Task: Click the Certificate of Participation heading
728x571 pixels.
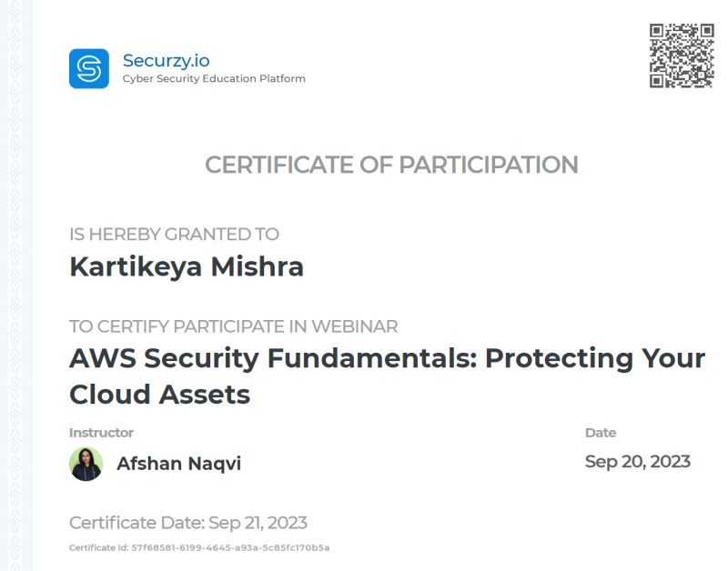Action: [392, 165]
